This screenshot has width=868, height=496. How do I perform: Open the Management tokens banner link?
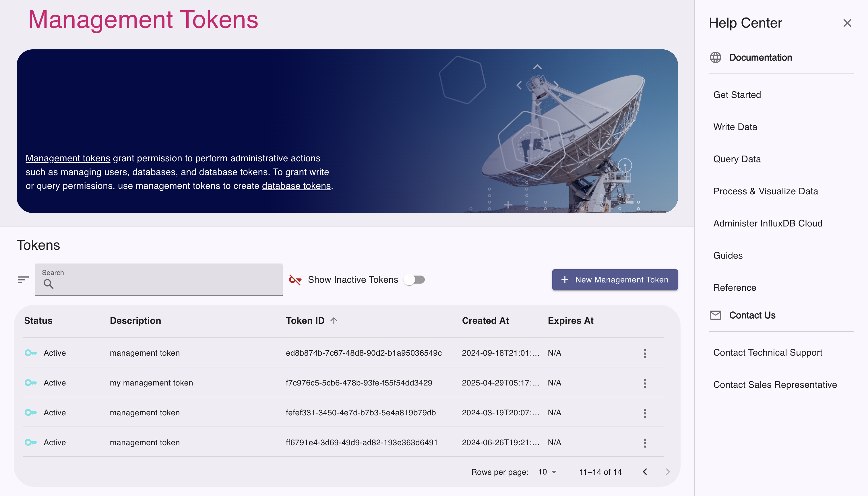pos(68,158)
